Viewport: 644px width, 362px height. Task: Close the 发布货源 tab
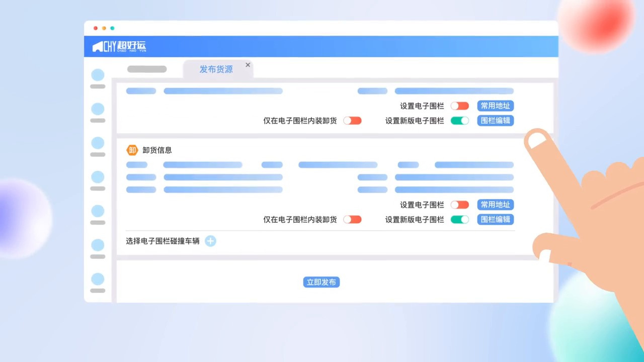tap(248, 65)
